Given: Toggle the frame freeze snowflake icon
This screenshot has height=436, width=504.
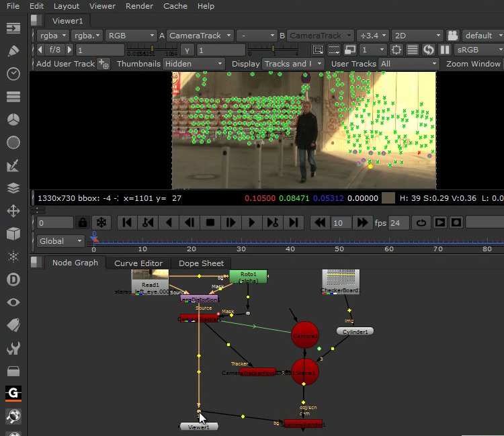Looking at the screenshot, I should pos(101,222).
